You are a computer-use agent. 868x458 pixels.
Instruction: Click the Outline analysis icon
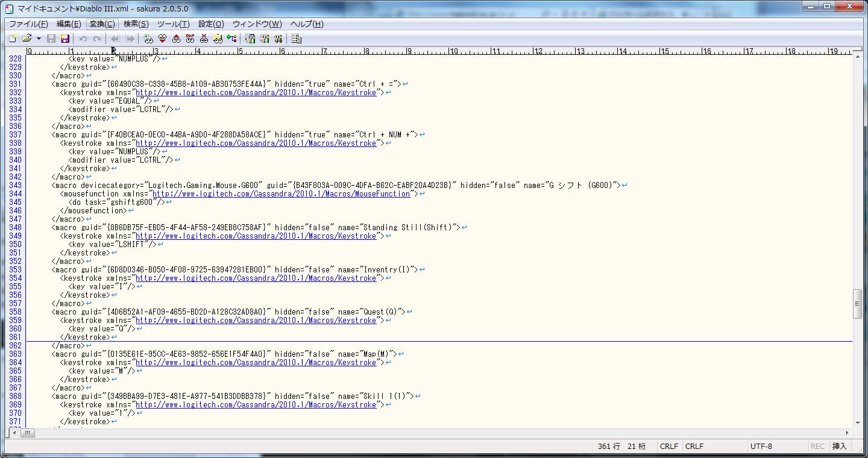[231, 39]
